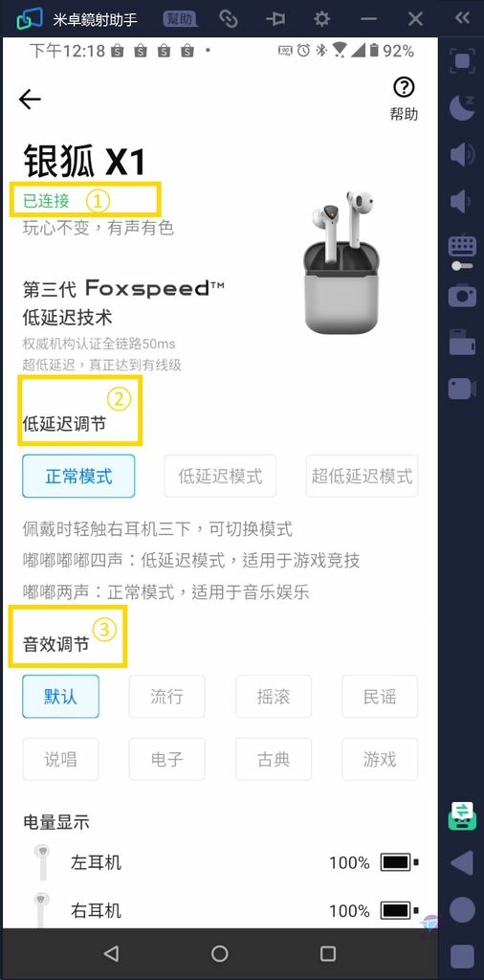Select 正常模式 latency option
This screenshot has width=484, height=980.
[78, 477]
